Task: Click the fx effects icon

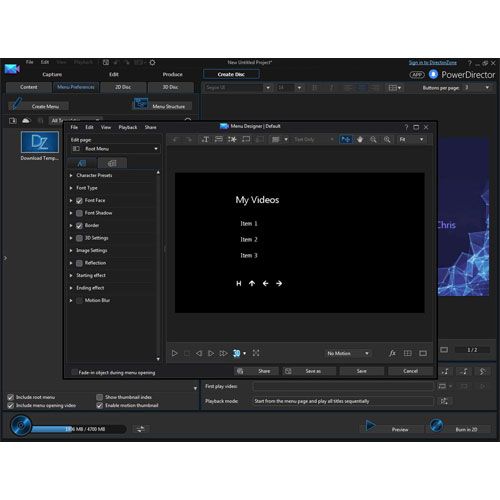Action: (x=392, y=353)
